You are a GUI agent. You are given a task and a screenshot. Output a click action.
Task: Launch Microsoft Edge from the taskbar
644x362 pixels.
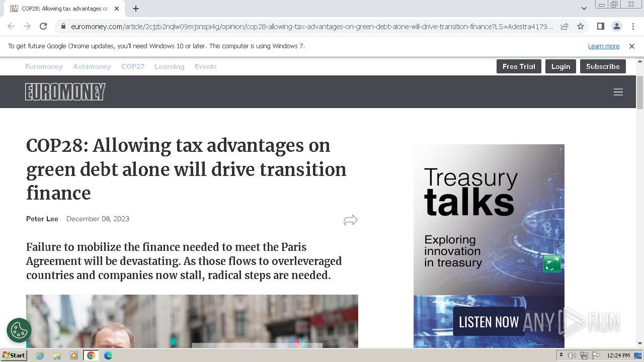tap(108, 355)
